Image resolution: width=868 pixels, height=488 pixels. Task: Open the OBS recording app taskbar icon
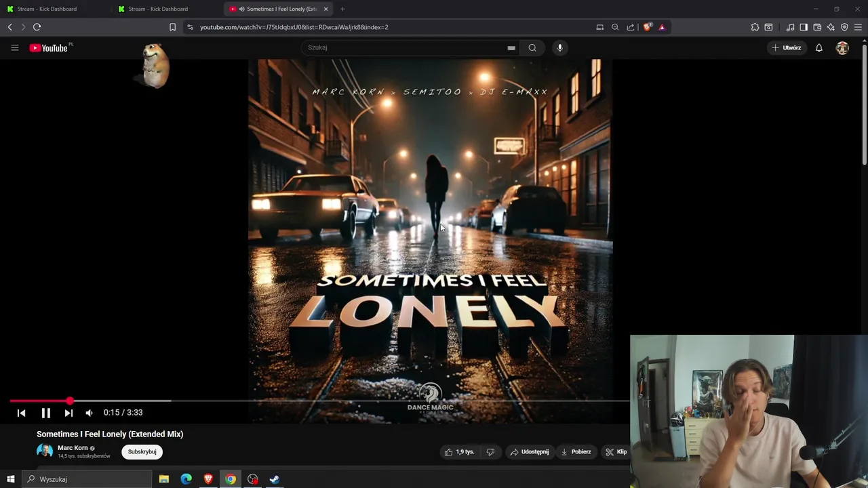[253, 479]
